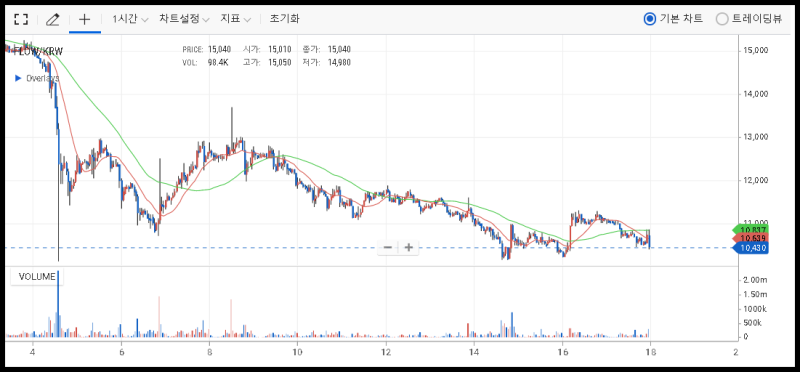Click the 시가 value 15,010
Viewport: 800px width, 372px height.
click(280, 49)
